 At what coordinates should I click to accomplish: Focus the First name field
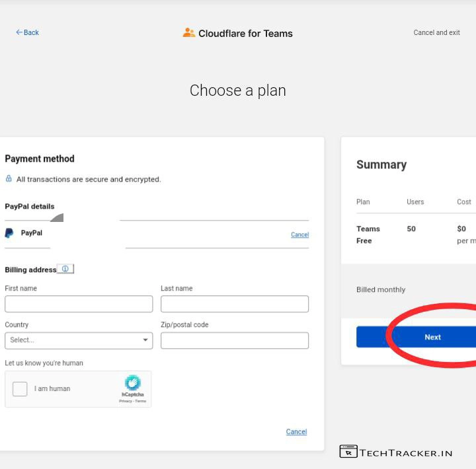79,304
